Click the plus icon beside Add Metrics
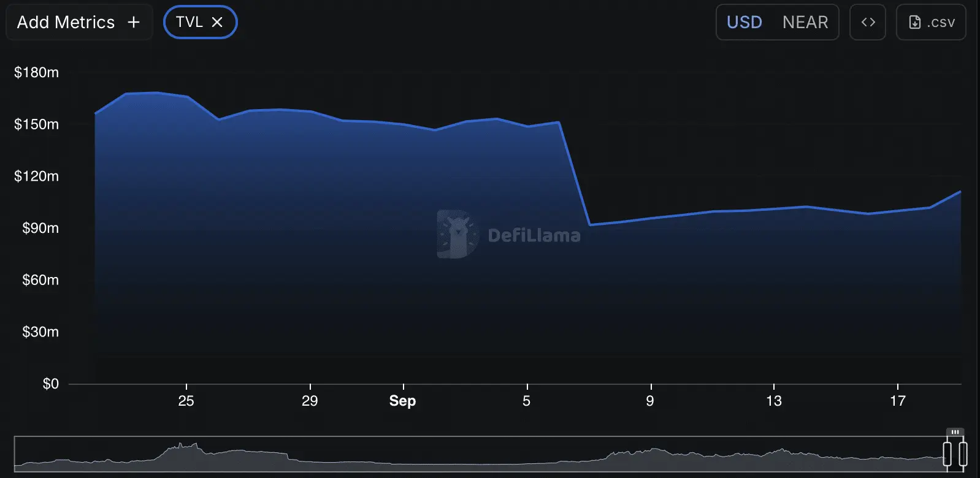The width and height of the screenshot is (980, 478). pos(134,22)
